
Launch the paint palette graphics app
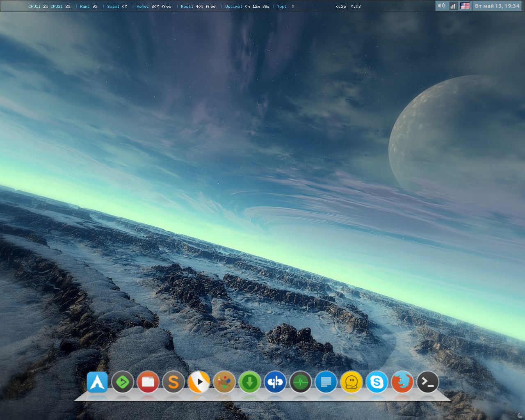[x=224, y=382]
